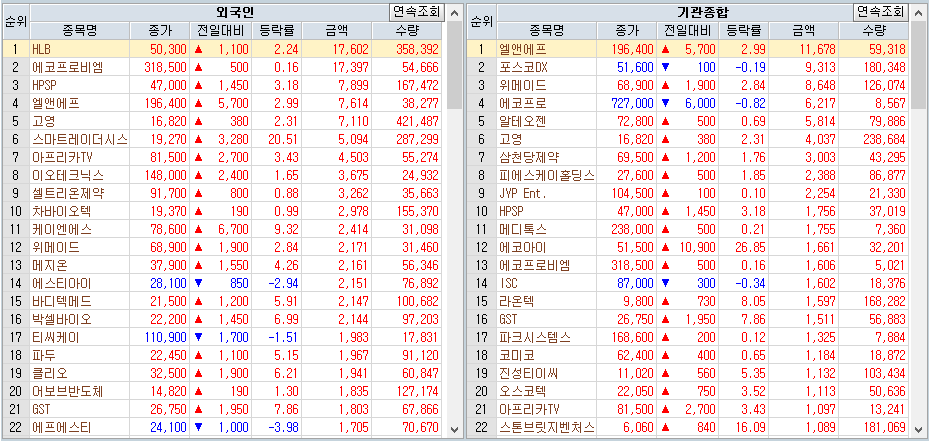Click 등락률 header in 기관종합 table
Screen dimensions: 929x441
click(742, 31)
